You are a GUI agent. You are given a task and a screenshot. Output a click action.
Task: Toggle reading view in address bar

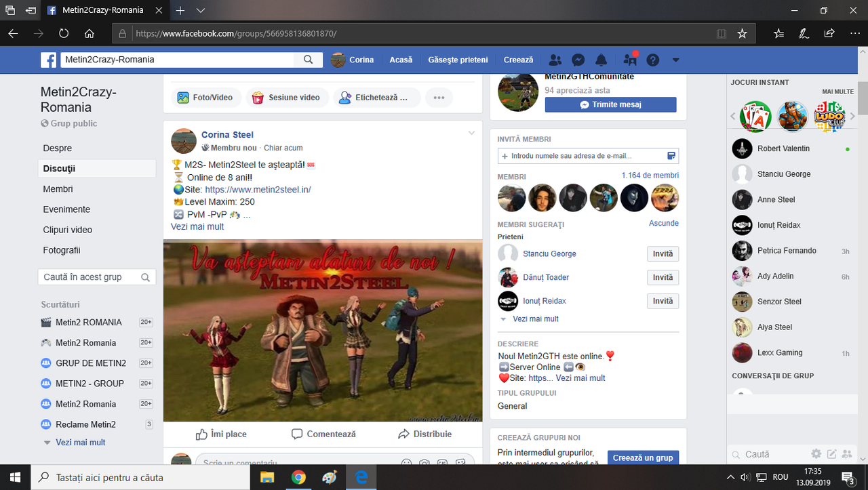722,33
